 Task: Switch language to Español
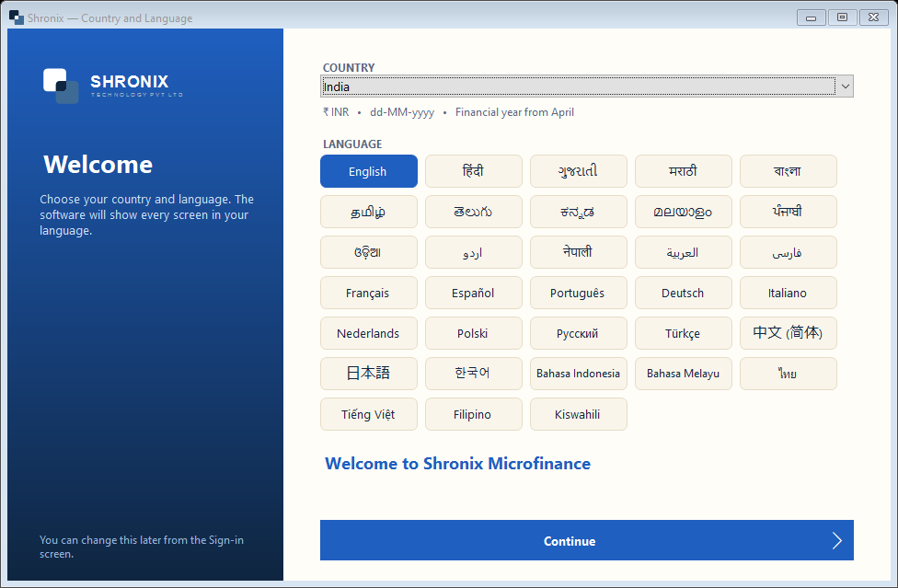pos(474,294)
